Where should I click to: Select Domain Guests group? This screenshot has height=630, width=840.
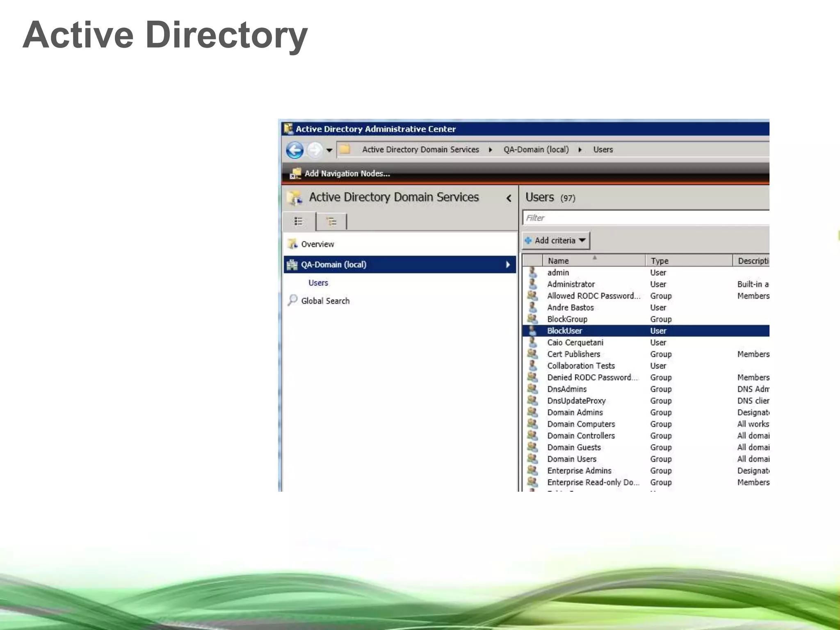646,447
